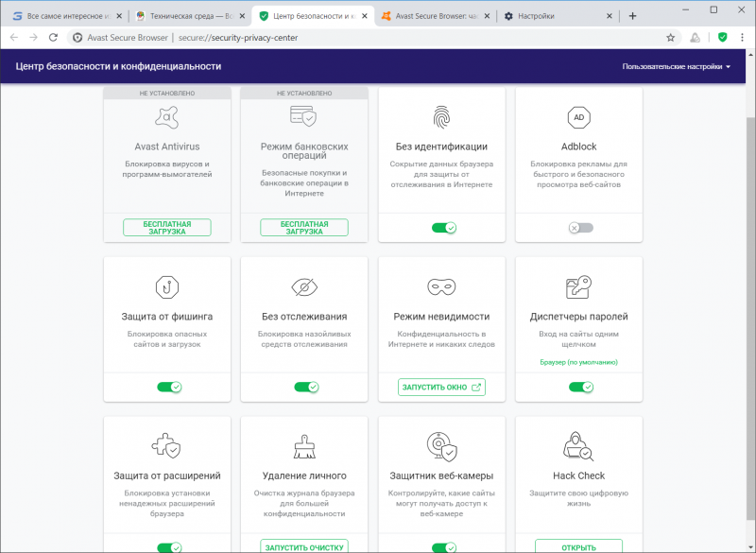Click the Bank Mode card icon
This screenshot has width=756, height=553.
tap(303, 116)
